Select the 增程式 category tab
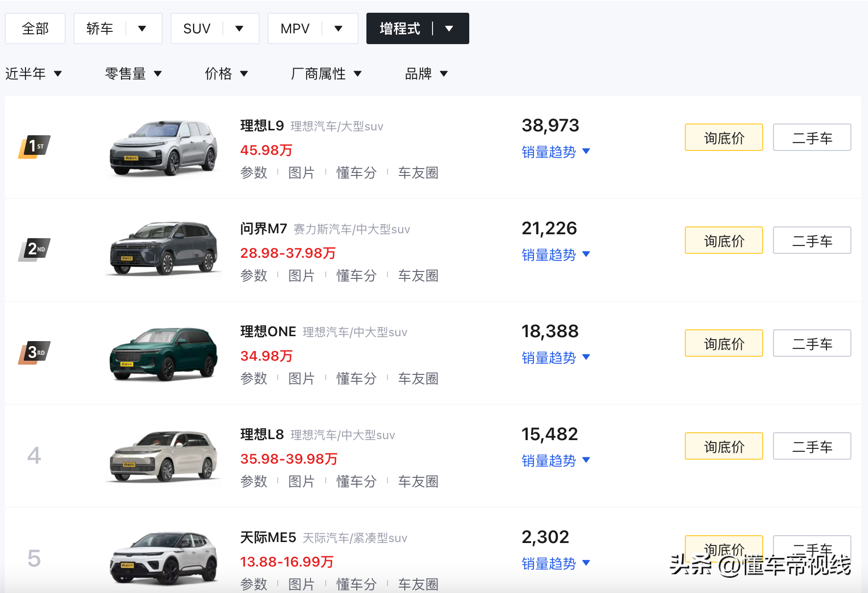The image size is (868, 593). pyautogui.click(x=400, y=28)
